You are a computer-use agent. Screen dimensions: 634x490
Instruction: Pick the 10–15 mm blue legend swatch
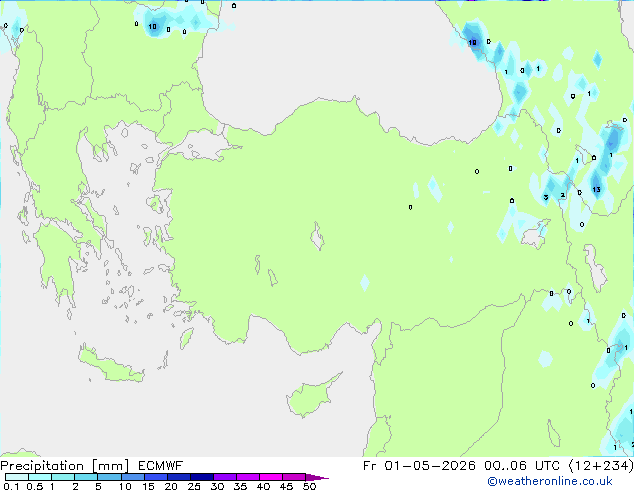(x=132, y=477)
